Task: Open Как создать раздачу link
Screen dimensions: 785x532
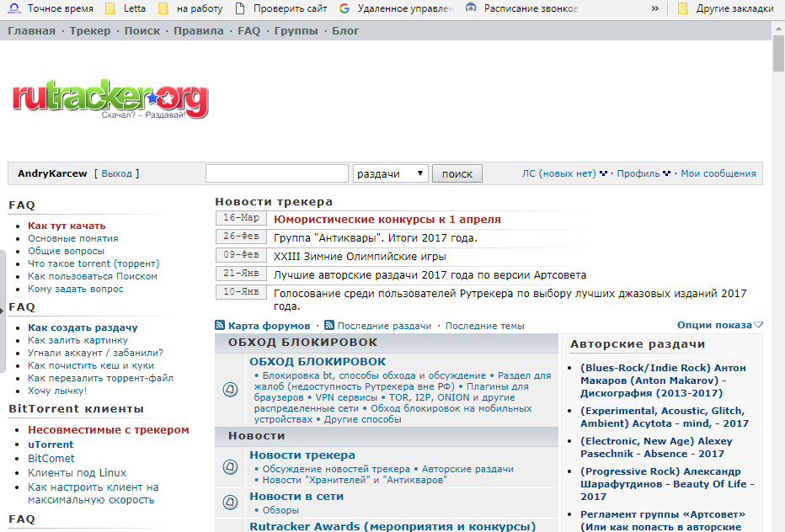Action: coord(83,327)
